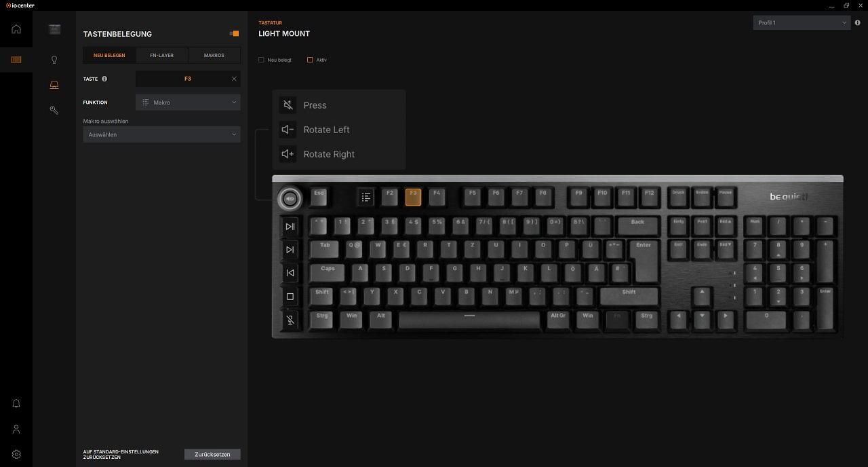
Task: Switch to the Makros tab
Action: tap(214, 55)
